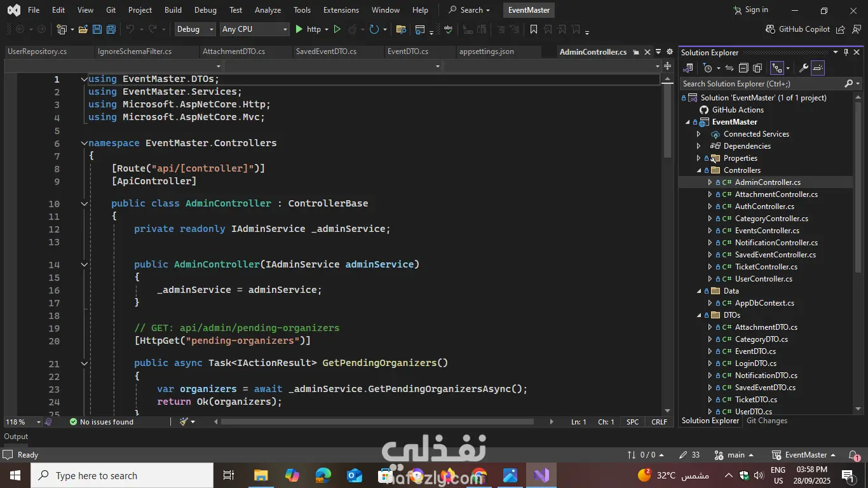Open the Output panel tab

(x=16, y=437)
